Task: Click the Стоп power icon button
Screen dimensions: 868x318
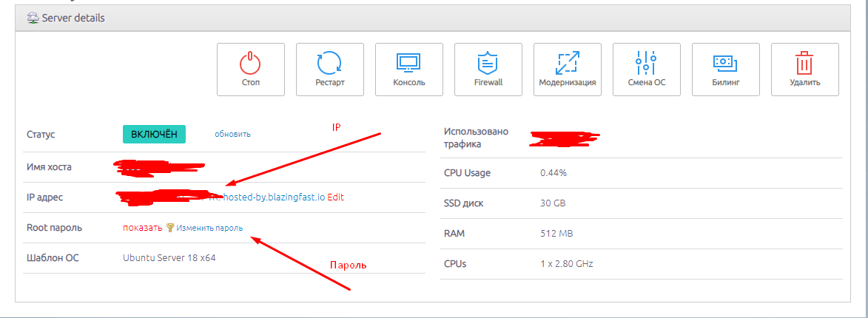Action: (251, 70)
